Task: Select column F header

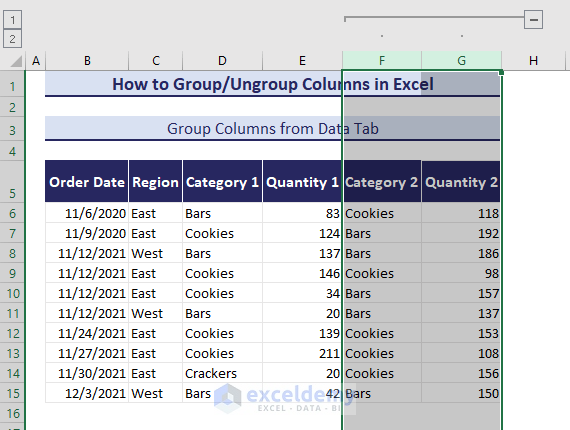Action: point(382,60)
